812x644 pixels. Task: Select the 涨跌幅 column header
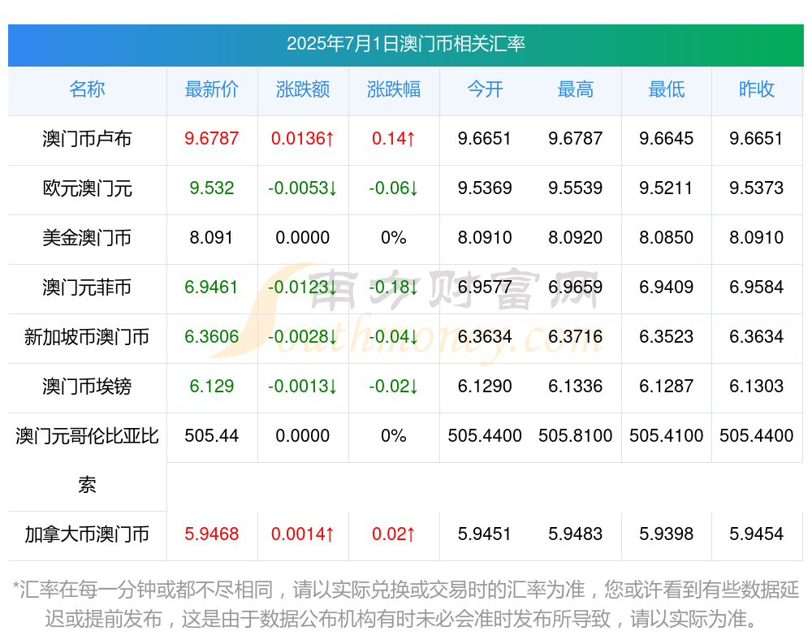click(x=394, y=89)
